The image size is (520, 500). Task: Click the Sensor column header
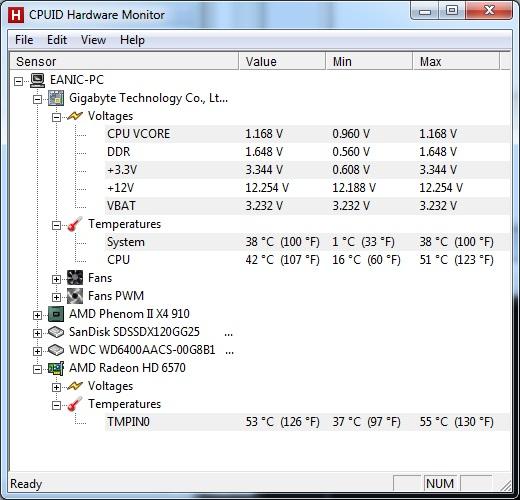125,62
